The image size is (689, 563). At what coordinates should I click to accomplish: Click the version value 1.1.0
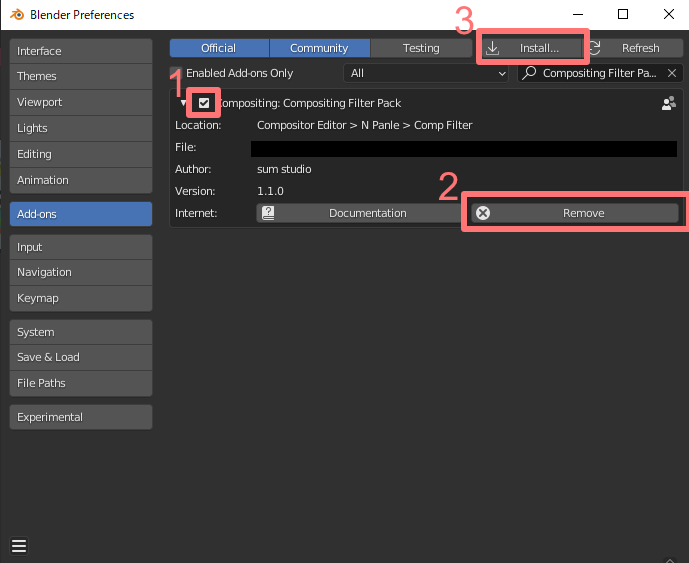pyautogui.click(x=270, y=191)
